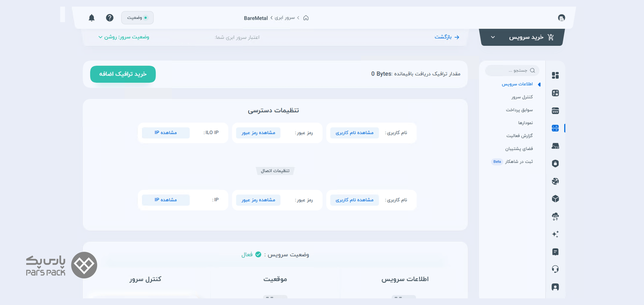The image size is (644, 305).
Task: Click the بازگشت back link
Action: click(x=447, y=37)
